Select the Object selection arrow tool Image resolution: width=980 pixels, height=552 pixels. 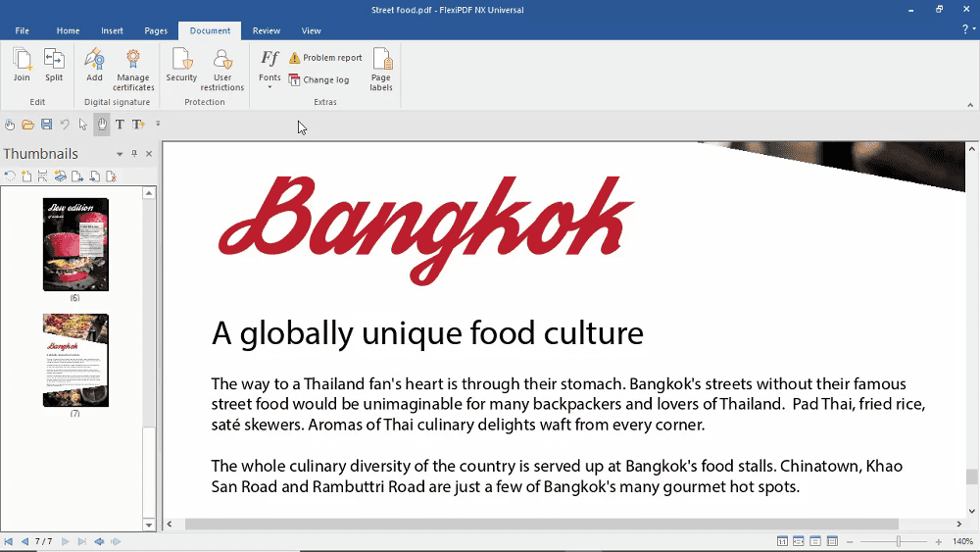83,125
